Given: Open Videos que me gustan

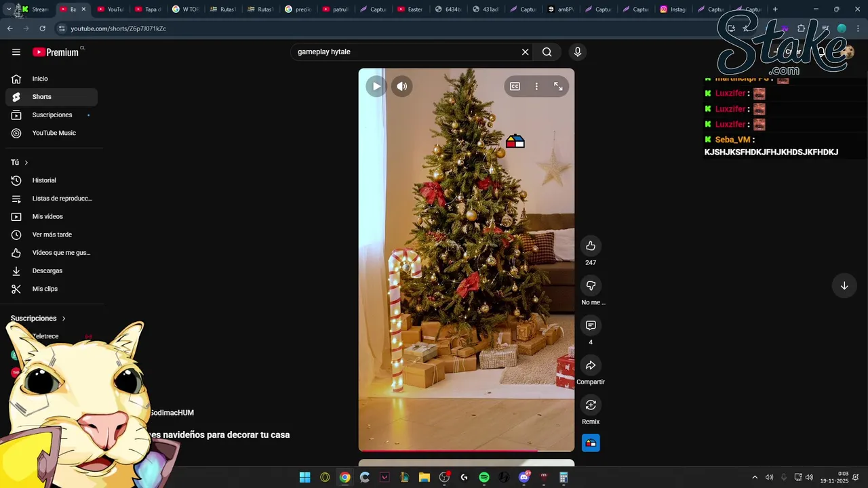Looking at the screenshot, I should tap(52, 253).
